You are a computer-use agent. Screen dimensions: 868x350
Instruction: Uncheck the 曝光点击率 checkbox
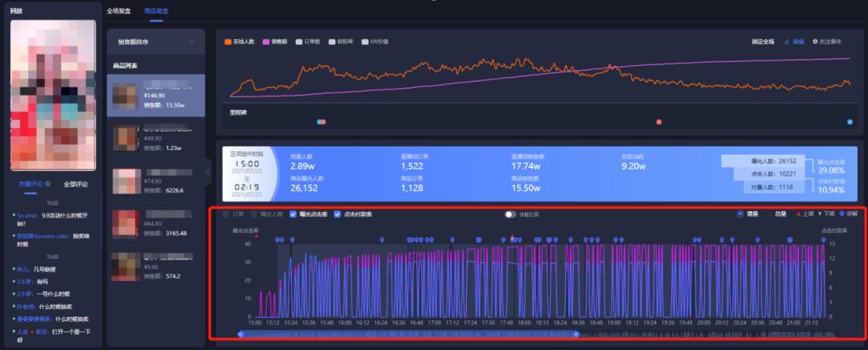pos(293,214)
